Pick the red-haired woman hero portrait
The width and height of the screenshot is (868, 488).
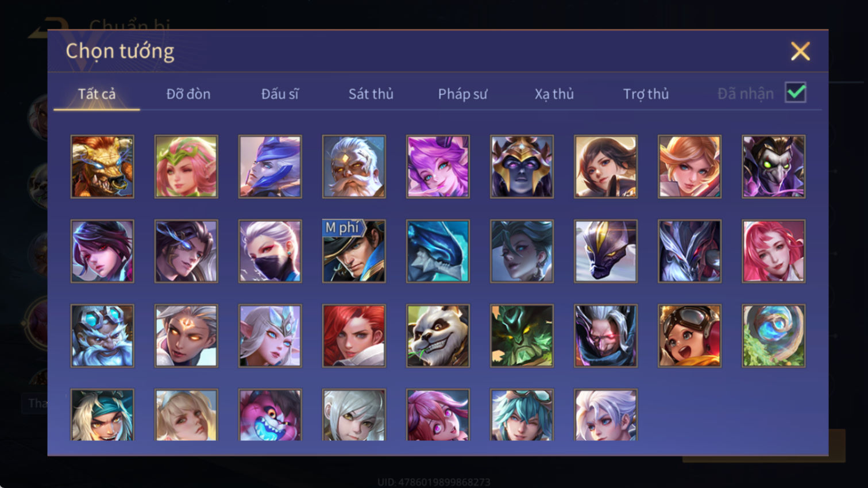click(x=354, y=336)
